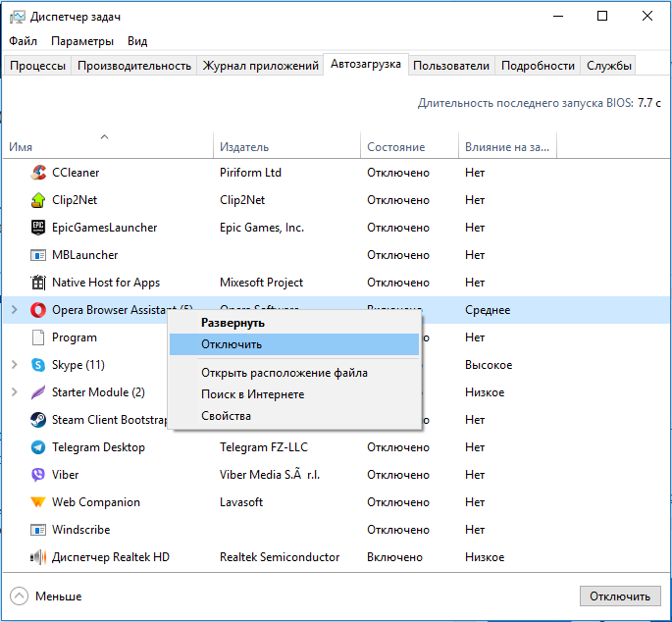Click the Отключить button at the bottom
This screenshot has width=672, height=622.
(620, 596)
